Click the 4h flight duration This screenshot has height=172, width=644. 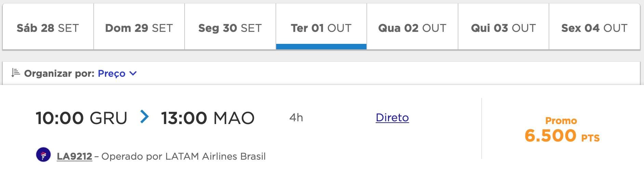pyautogui.click(x=296, y=118)
